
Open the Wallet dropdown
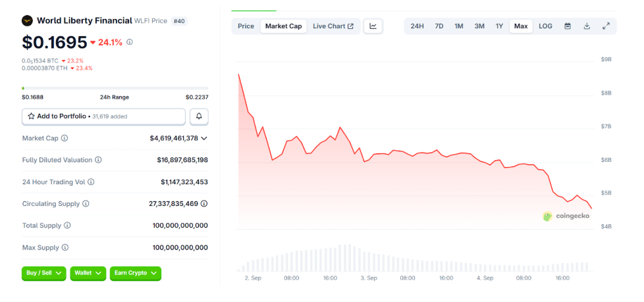pos(88,273)
